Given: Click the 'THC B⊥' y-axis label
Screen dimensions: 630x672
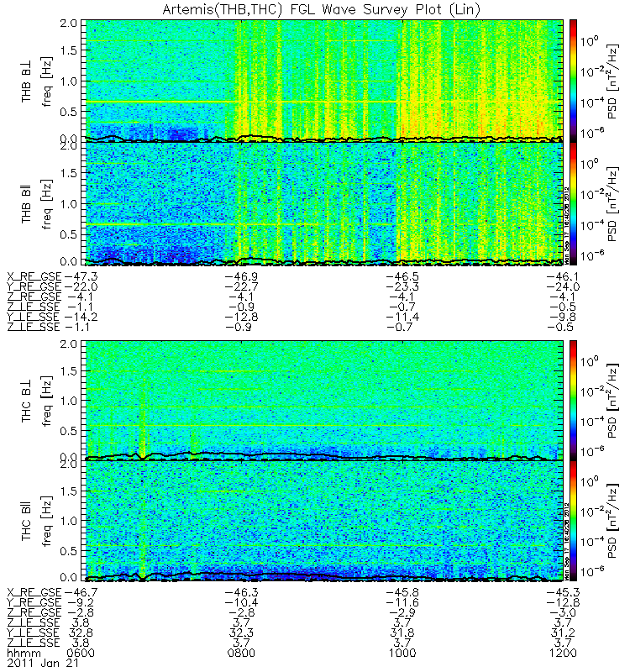Looking at the screenshot, I should point(26,401).
